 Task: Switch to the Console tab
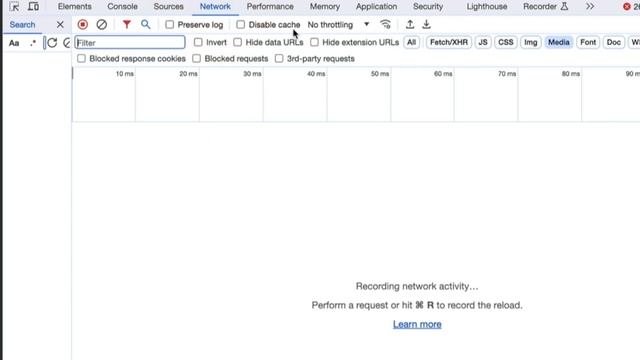pyautogui.click(x=122, y=7)
